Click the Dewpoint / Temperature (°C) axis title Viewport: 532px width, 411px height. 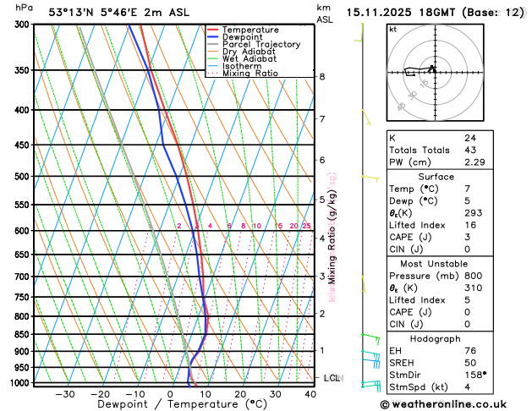coord(182,404)
